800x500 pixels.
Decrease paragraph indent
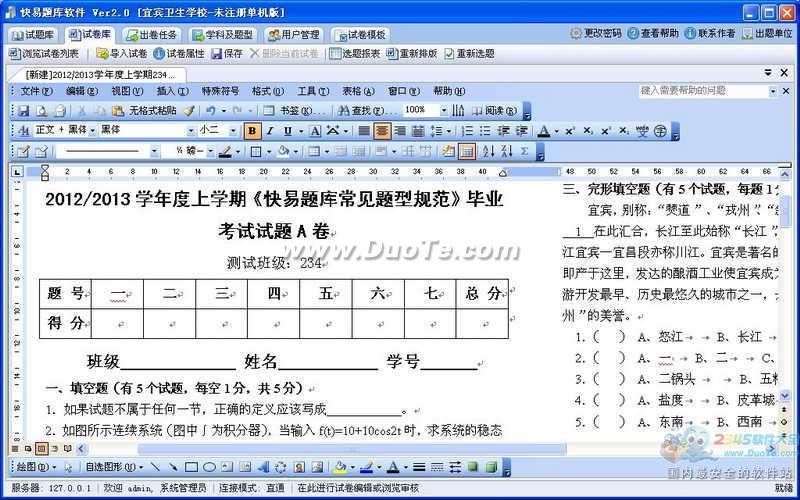[503, 131]
